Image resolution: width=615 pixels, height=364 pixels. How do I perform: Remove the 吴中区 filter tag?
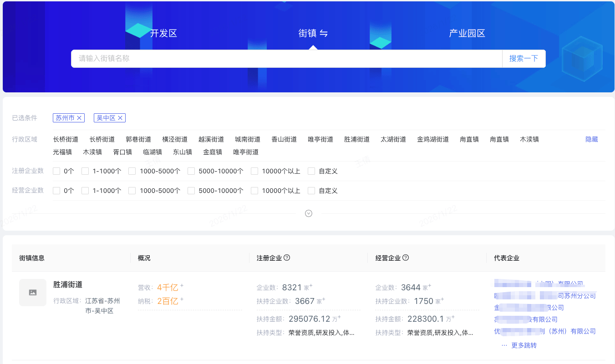pos(120,118)
